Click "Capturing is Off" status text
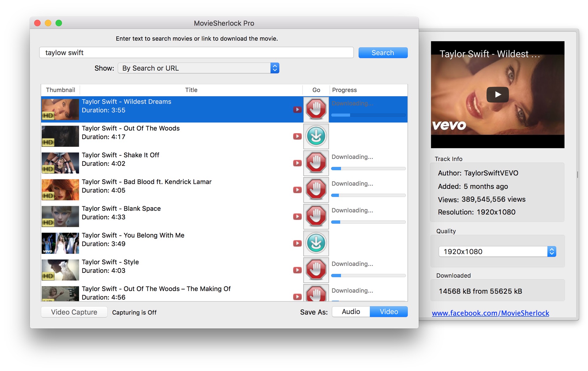The image size is (588, 371). point(134,312)
